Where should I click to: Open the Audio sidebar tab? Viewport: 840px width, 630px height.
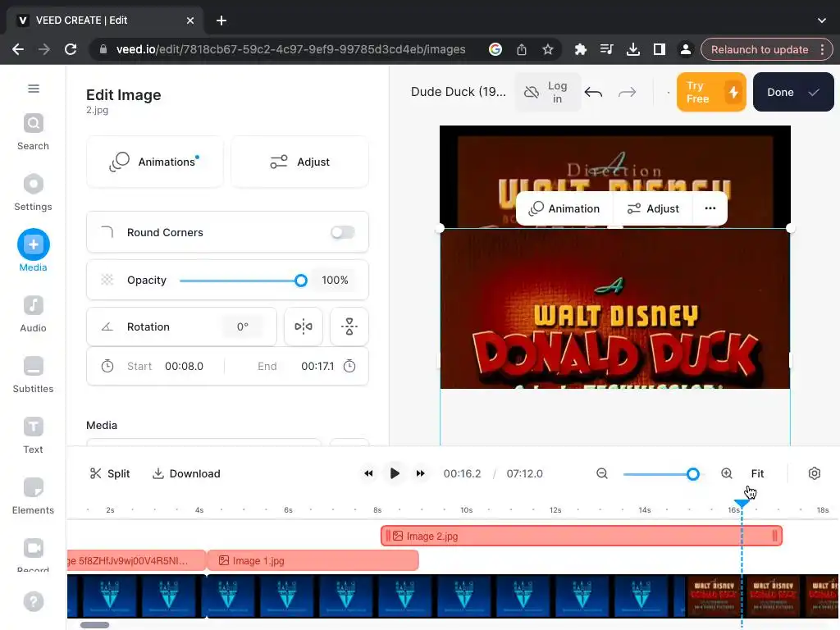(33, 314)
